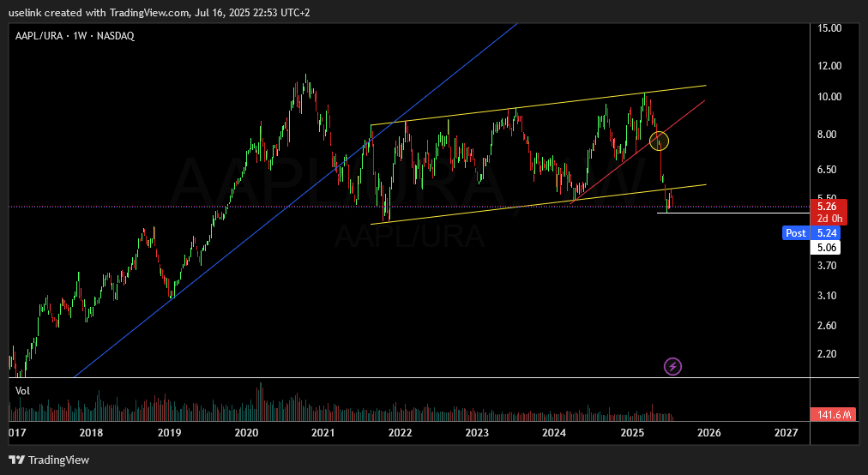
Task: Click the 12.00 price axis value
Action: [x=829, y=66]
